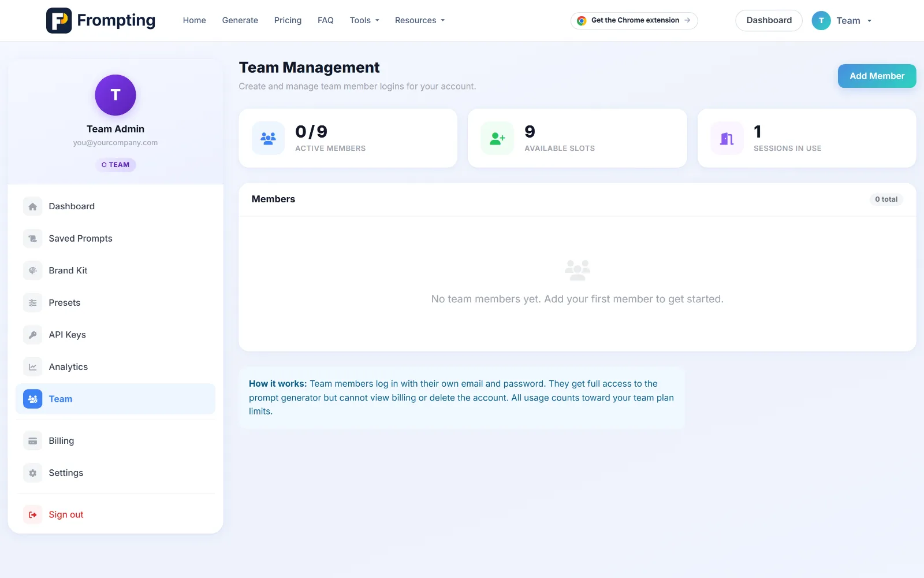Click the Add Member button
Image resolution: width=924 pixels, height=578 pixels.
click(x=877, y=76)
